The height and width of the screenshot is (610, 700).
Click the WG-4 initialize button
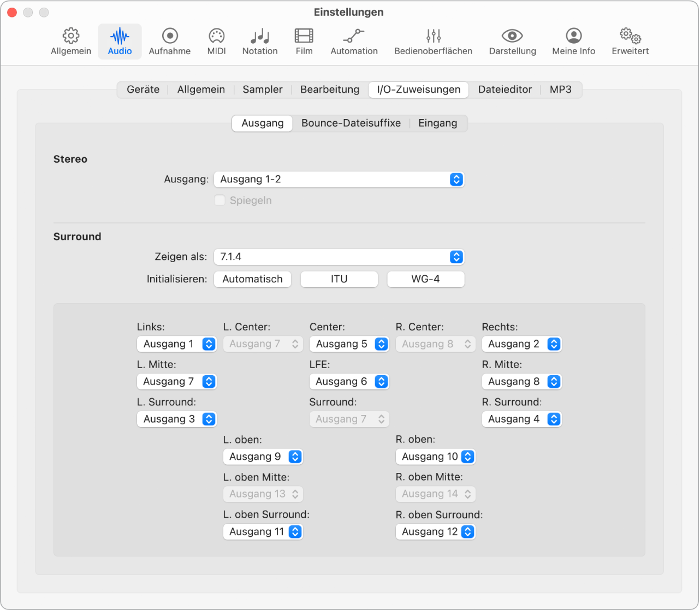point(425,279)
